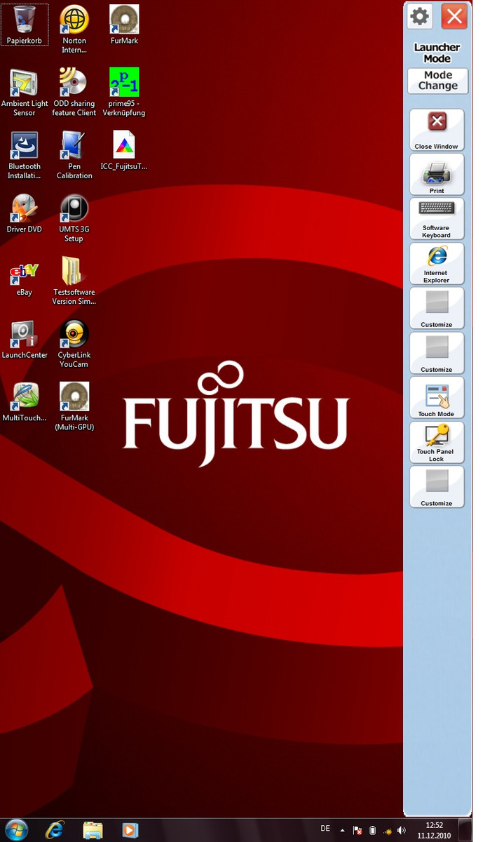Click the Customize slot directly below Internet Explorer
Image resolution: width=504 pixels, height=842 pixels.
[x=437, y=308]
